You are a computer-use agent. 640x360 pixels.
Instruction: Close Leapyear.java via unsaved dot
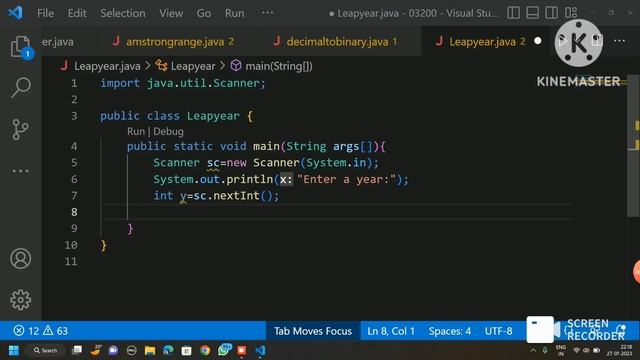(538, 41)
